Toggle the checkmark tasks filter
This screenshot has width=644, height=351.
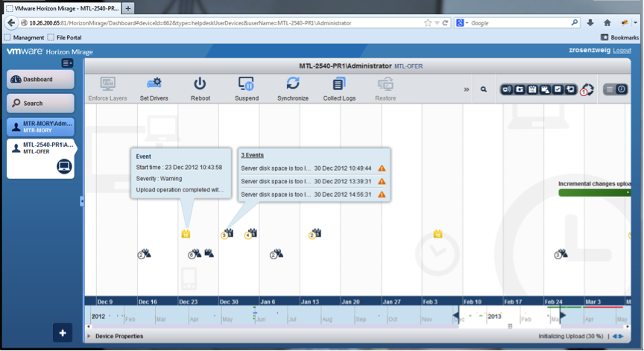click(558, 89)
